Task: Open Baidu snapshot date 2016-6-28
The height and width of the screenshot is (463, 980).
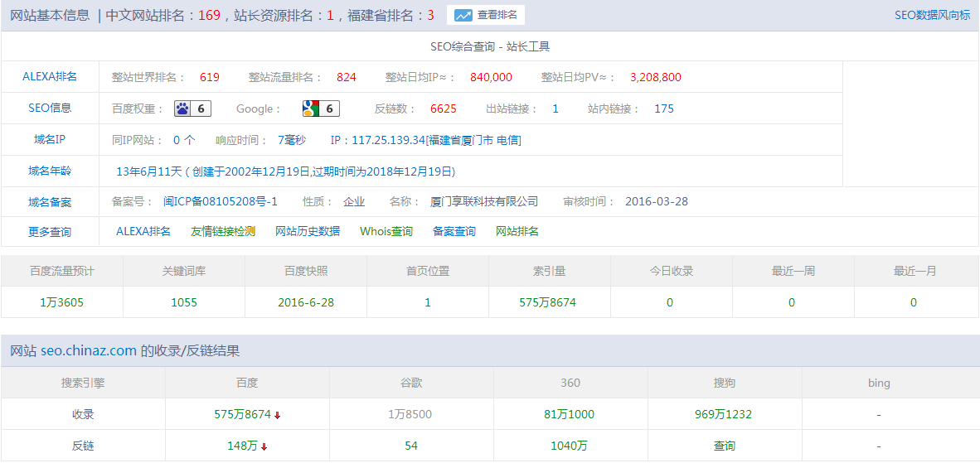Action: point(306,302)
